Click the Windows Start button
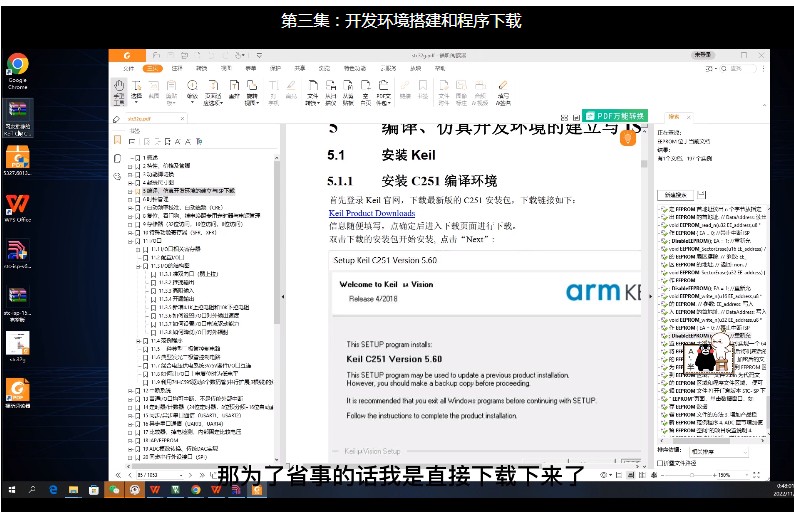The width and height of the screenshot is (794, 512). pyautogui.click(x=12, y=490)
